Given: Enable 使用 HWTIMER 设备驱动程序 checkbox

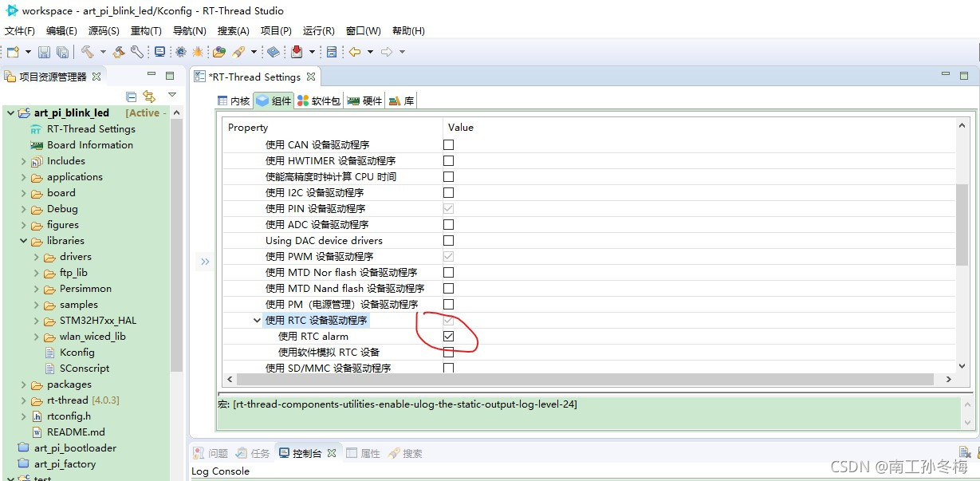Looking at the screenshot, I should pyautogui.click(x=448, y=161).
